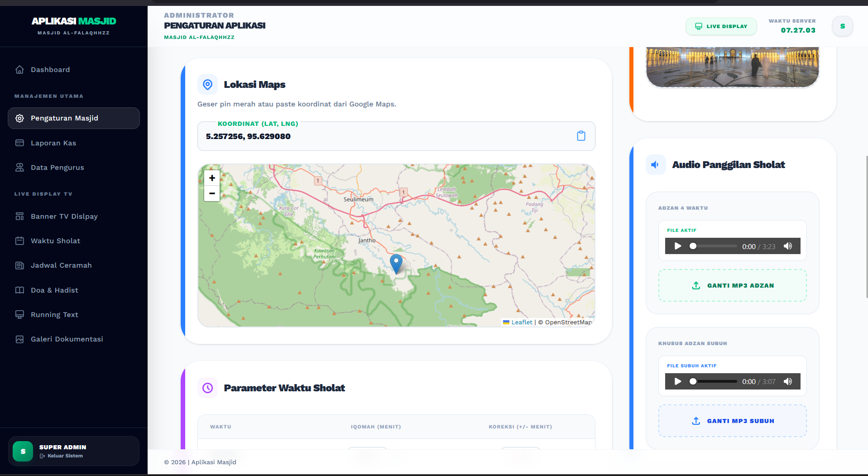Click Ganti MP3 Adzan upload button
This screenshot has width=868, height=476.
pos(733,286)
